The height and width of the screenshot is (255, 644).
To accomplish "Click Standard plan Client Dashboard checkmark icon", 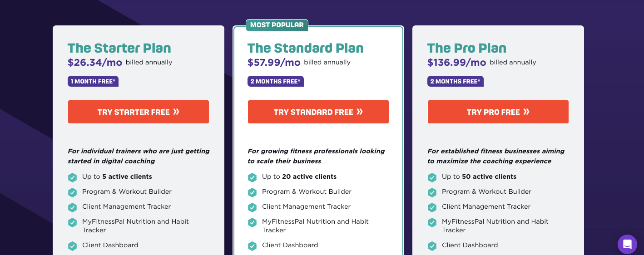I will pos(252,246).
